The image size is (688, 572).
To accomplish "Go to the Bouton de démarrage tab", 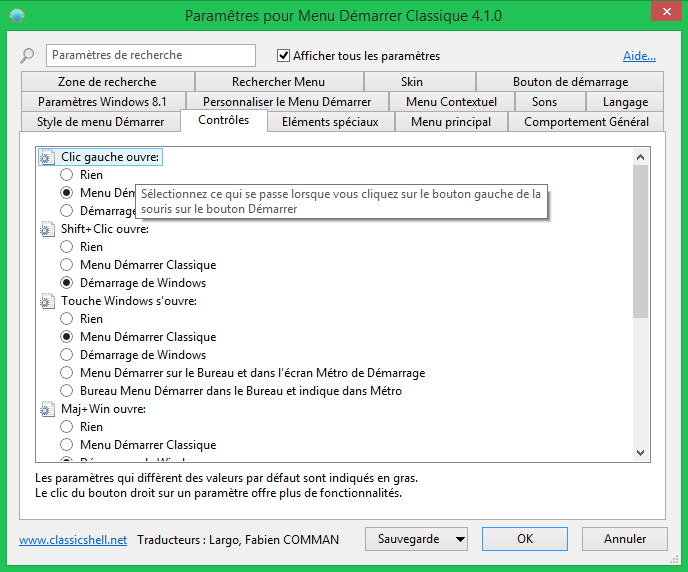I will [570, 82].
